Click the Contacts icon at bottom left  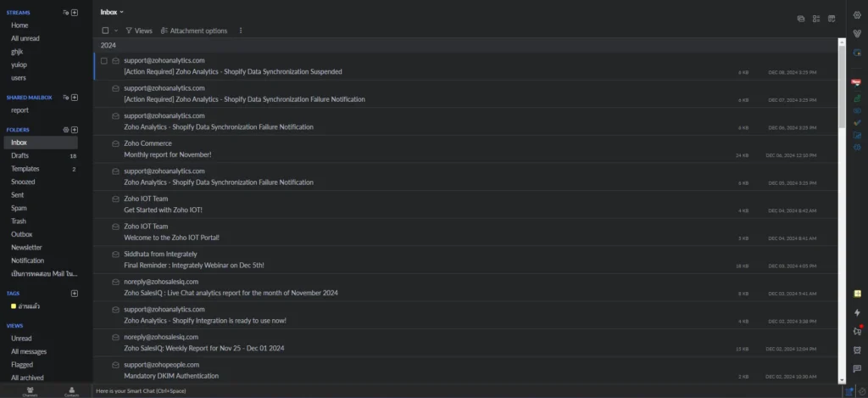(x=71, y=391)
